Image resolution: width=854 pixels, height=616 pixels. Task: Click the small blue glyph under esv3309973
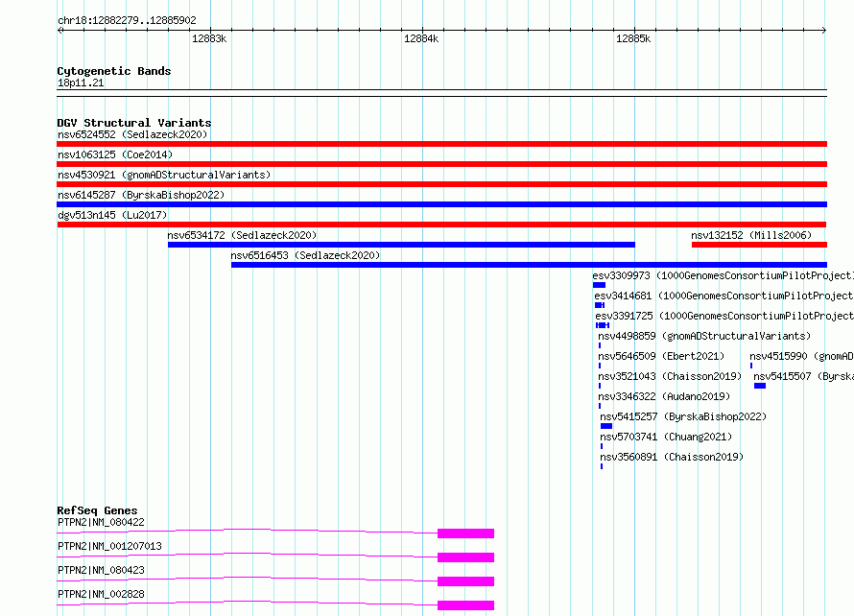point(599,285)
